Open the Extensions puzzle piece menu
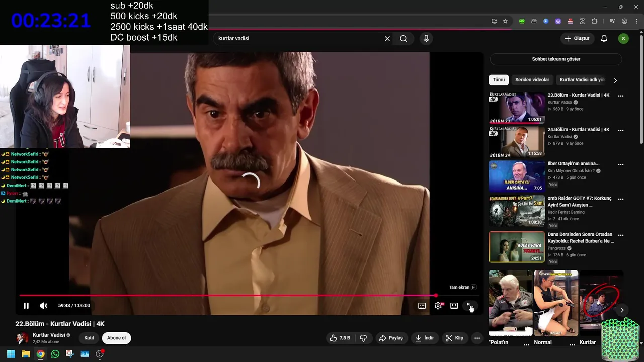 (594, 21)
